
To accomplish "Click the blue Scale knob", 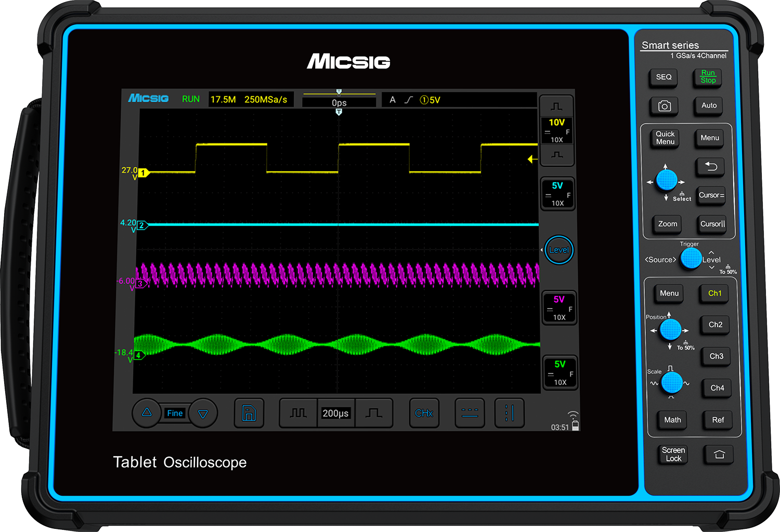I will (672, 383).
